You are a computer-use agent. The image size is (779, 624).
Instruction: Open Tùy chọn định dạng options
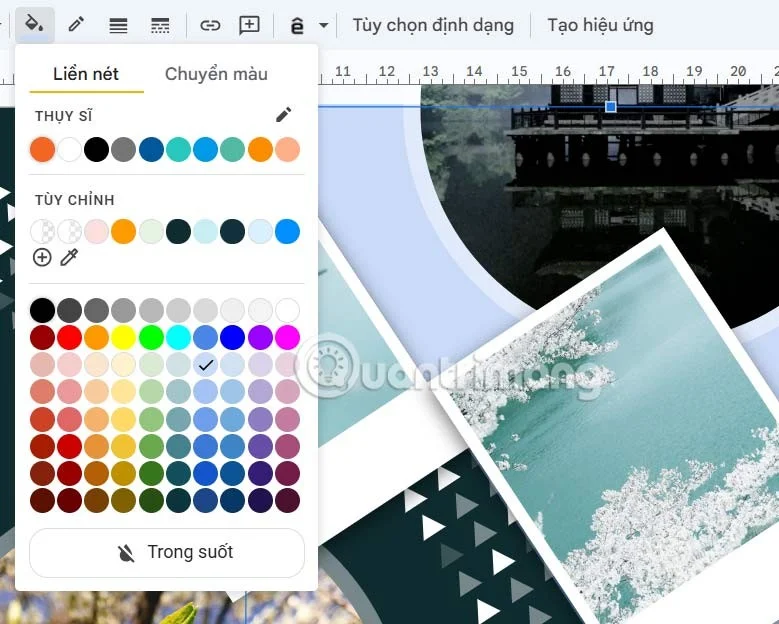433,25
